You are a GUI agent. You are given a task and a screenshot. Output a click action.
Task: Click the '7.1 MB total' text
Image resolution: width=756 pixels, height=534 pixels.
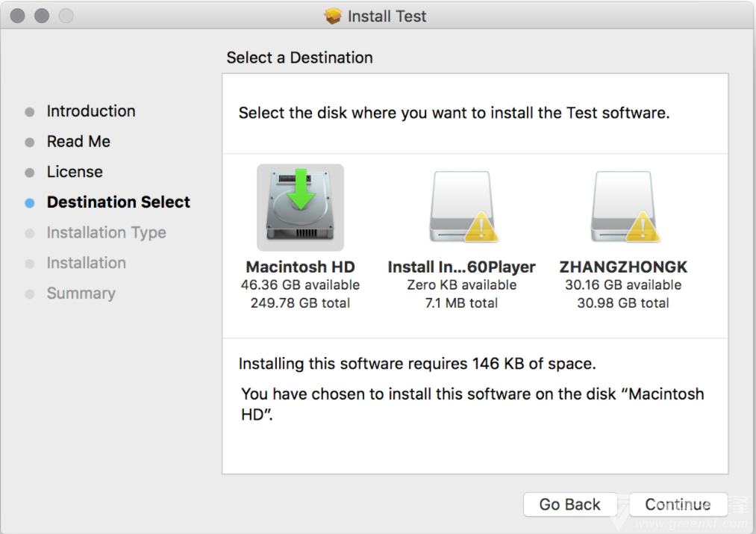[x=461, y=303]
